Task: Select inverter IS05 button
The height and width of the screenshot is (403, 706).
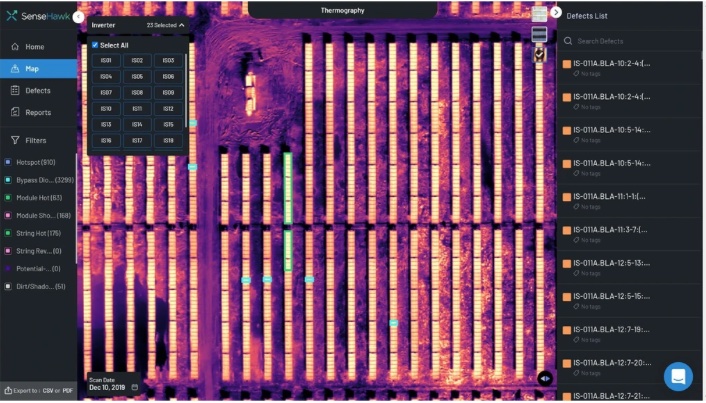Action: pyautogui.click(x=137, y=77)
